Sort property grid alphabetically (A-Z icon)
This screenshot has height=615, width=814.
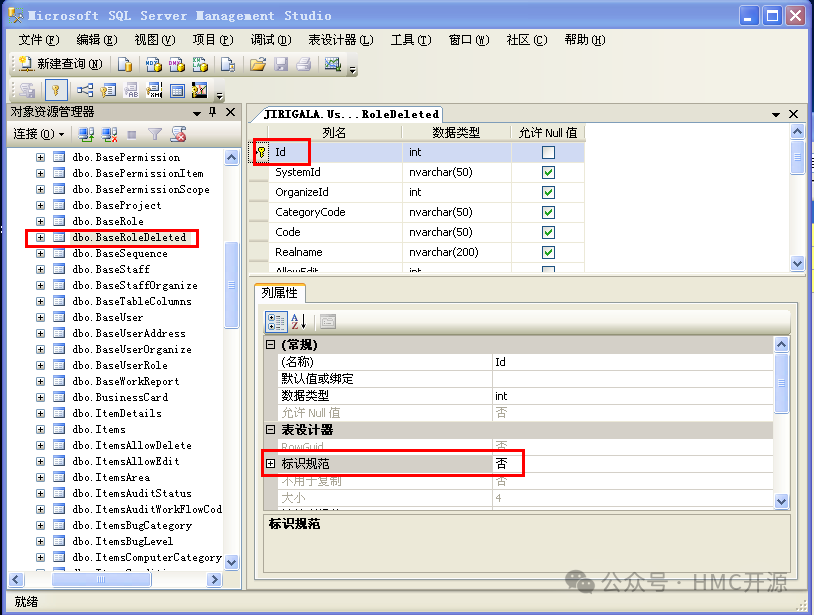(299, 322)
